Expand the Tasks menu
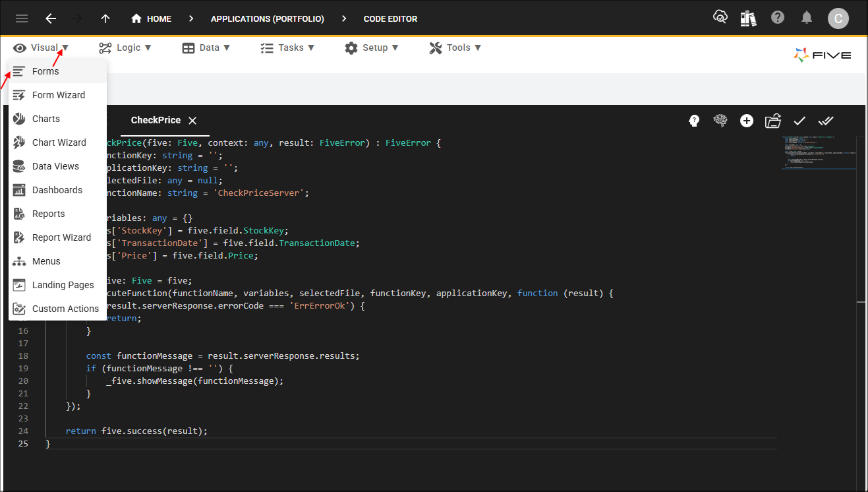The image size is (868, 492). [x=287, y=47]
